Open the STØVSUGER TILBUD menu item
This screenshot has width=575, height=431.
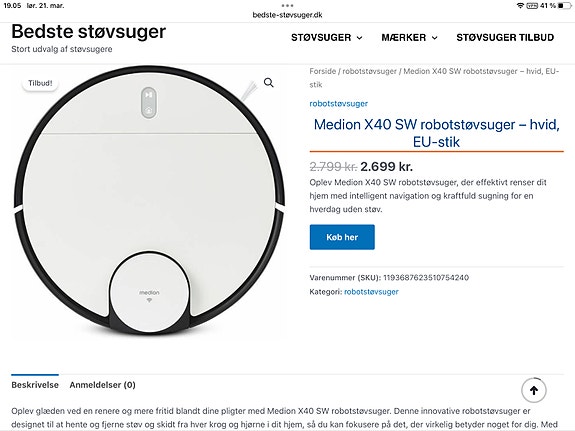(x=505, y=37)
